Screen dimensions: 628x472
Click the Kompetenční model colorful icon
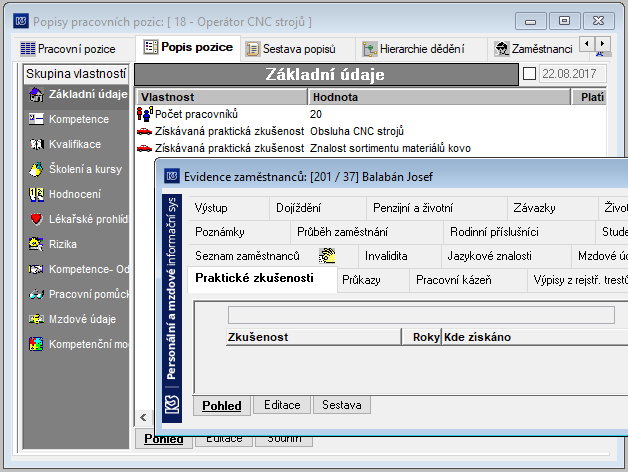coord(36,344)
